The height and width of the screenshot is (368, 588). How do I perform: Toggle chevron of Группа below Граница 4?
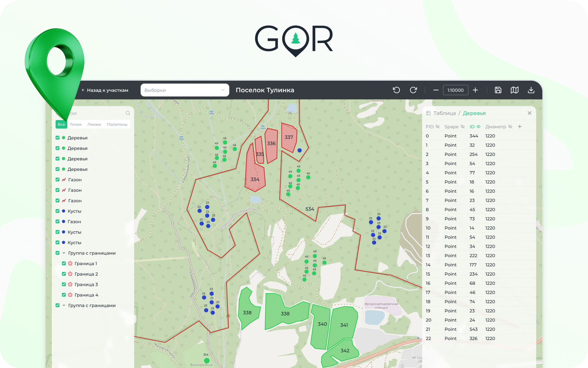[x=64, y=305]
